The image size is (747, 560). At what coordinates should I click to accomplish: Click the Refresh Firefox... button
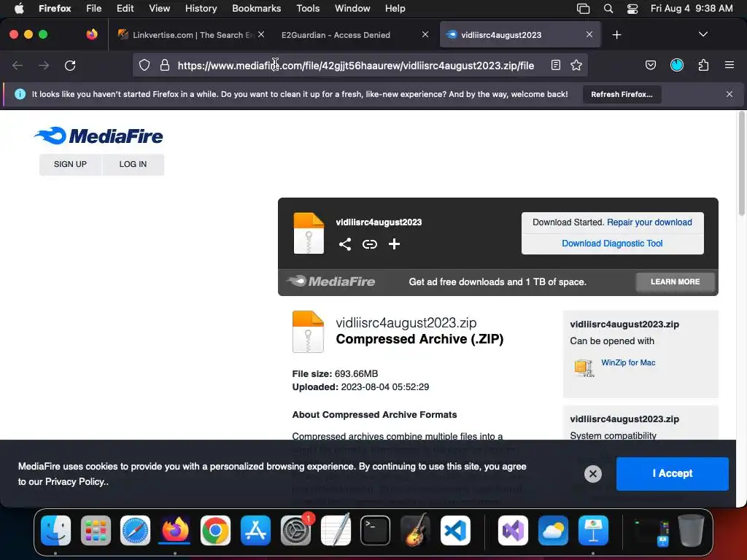pos(622,94)
